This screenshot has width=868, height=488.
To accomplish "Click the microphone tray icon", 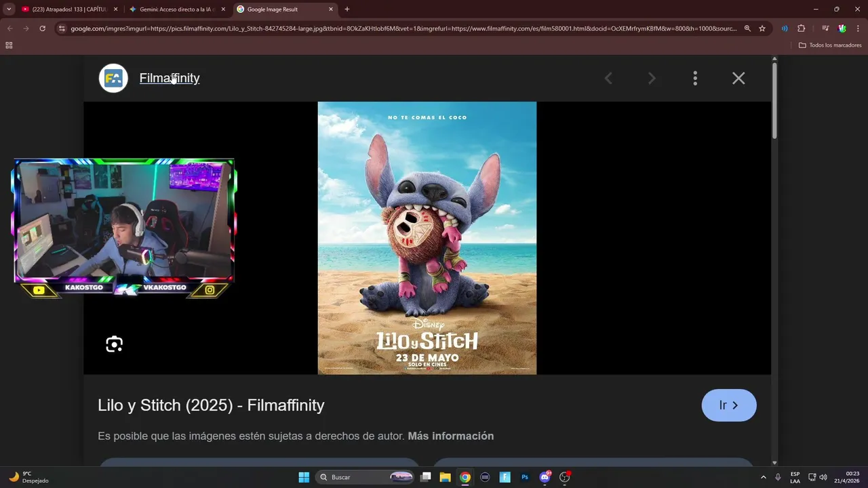I will 778,477.
